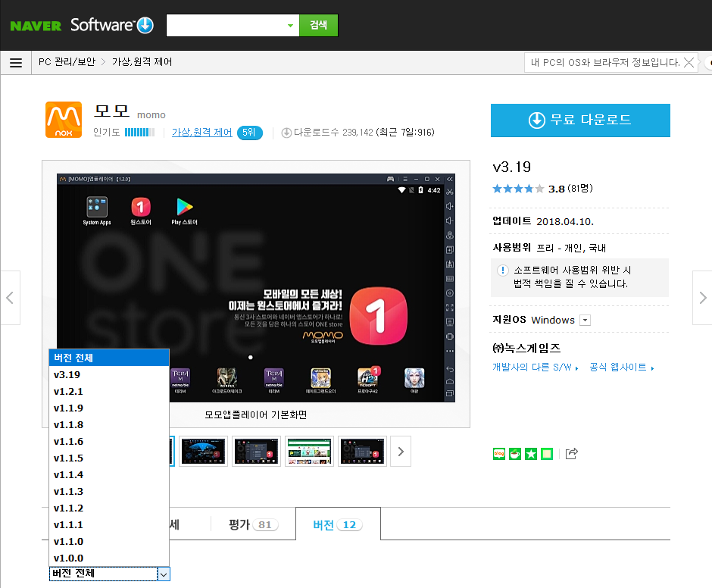Click PC 관리/보안 breadcrumb
The height and width of the screenshot is (588, 712).
67,62
